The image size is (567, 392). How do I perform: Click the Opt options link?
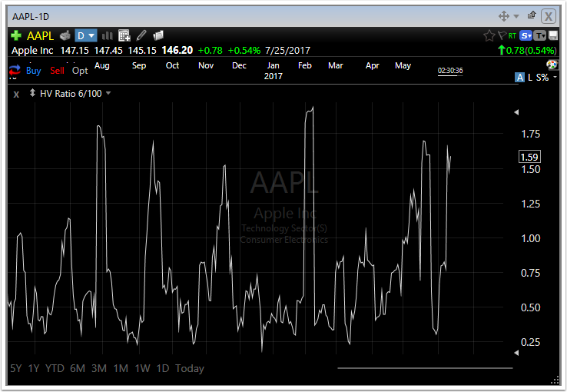pos(80,71)
